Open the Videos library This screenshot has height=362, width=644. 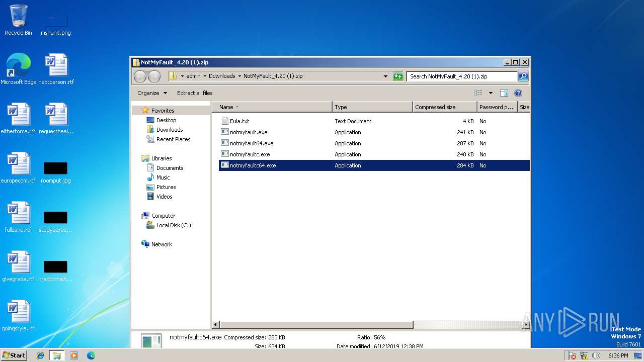(x=164, y=197)
